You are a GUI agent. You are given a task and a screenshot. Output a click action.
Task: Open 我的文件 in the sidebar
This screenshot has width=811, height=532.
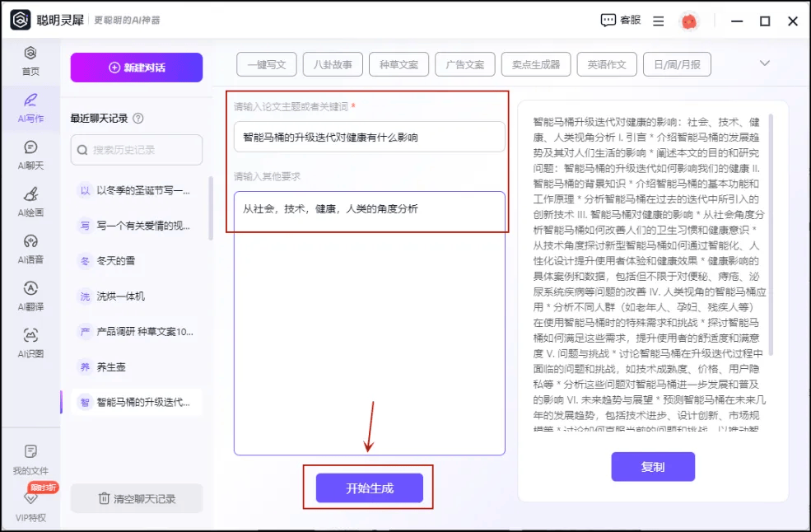point(30,452)
